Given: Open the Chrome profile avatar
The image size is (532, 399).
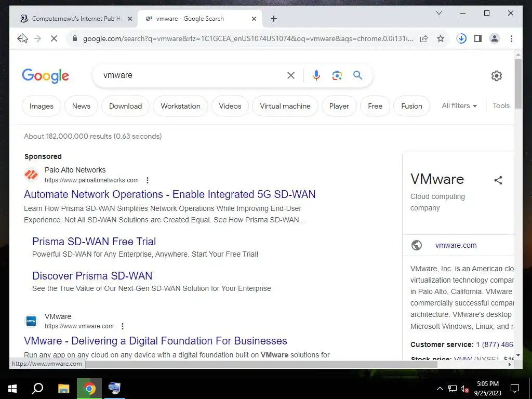Looking at the screenshot, I should (495, 38).
